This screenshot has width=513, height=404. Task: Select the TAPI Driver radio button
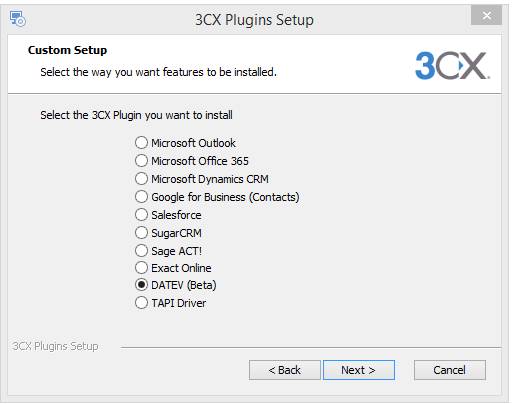[141, 303]
